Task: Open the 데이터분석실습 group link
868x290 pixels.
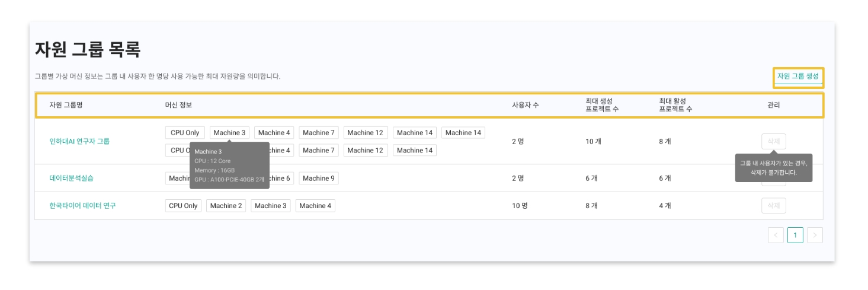Action: pos(71,178)
